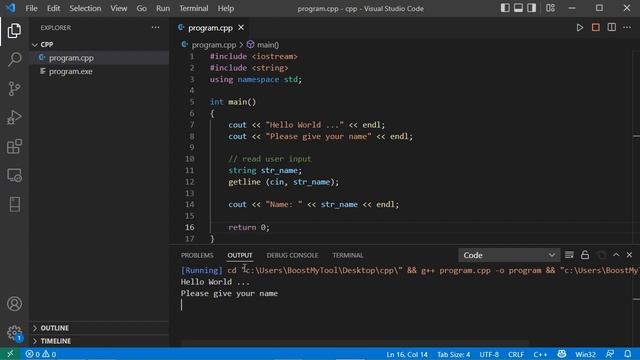Image resolution: width=640 pixels, height=360 pixels.
Task: Toggle output scroll lock icon
Action: [584, 255]
